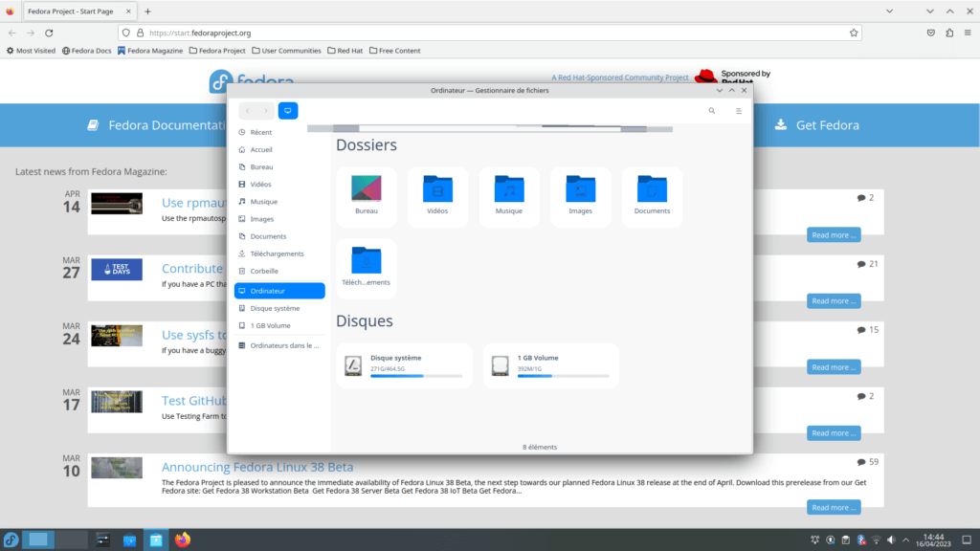Open User Communities bookmarks folder
Image resolution: width=980 pixels, height=551 pixels.
(286, 51)
